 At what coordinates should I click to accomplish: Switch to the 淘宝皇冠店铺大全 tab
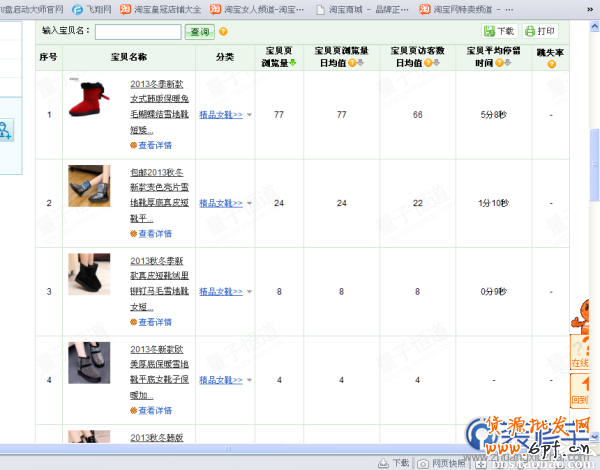coord(160,8)
